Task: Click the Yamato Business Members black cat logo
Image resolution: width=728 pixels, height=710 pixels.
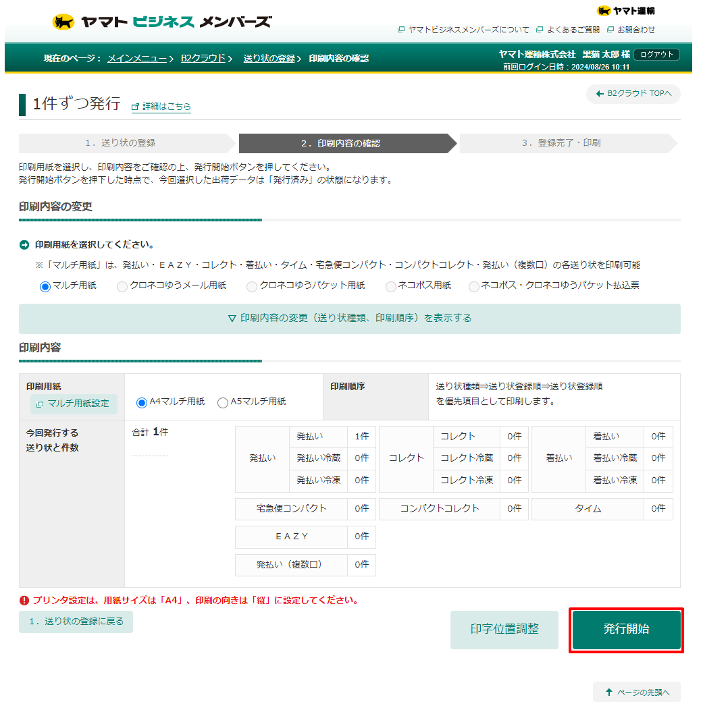Action: click(x=63, y=22)
